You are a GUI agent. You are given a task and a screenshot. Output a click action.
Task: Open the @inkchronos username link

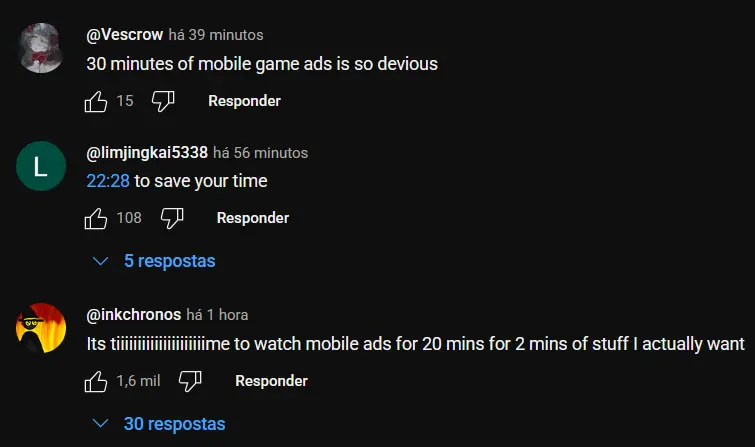point(133,315)
